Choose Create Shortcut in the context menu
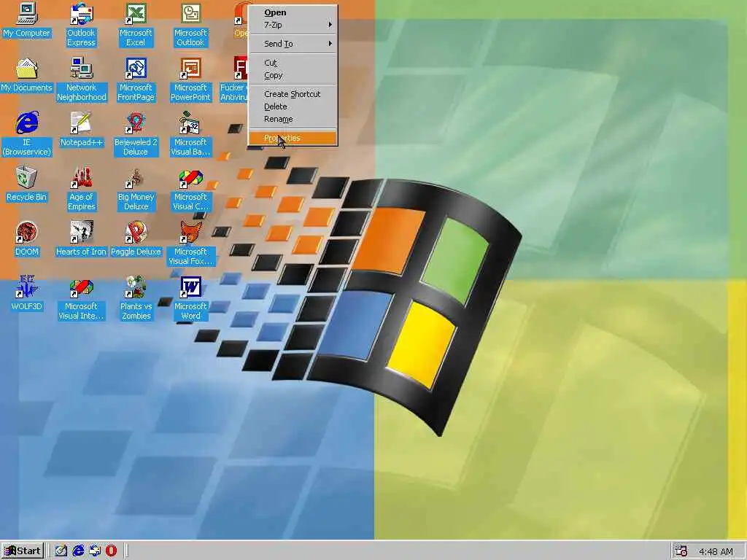This screenshot has width=747, height=560. click(x=293, y=94)
